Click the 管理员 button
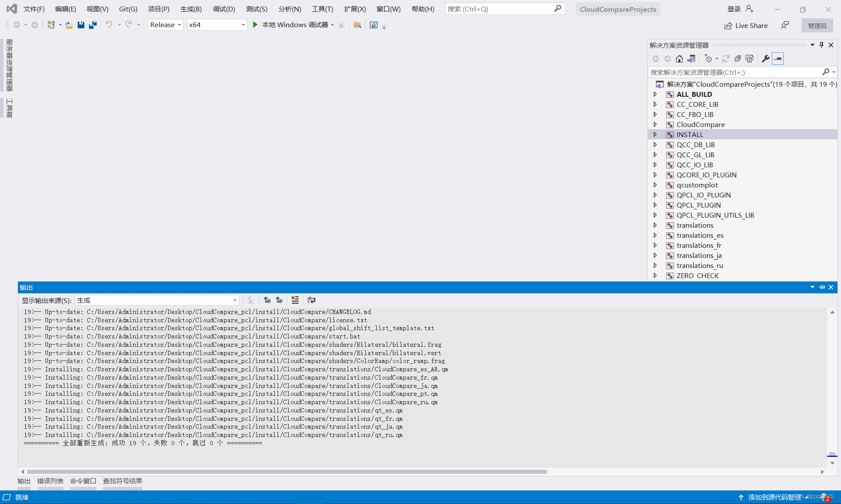This screenshot has width=841, height=504. 817,25
